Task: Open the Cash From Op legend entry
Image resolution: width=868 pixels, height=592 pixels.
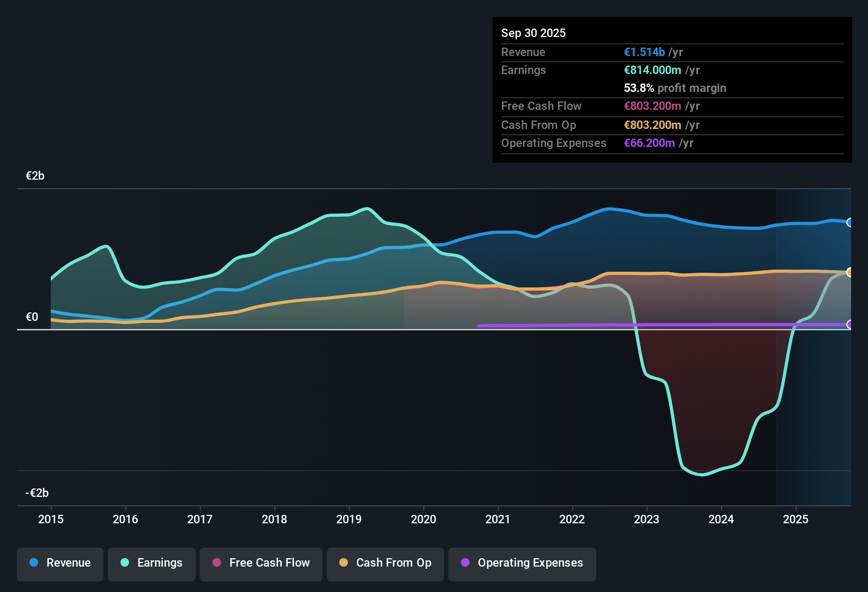Action: [385, 563]
